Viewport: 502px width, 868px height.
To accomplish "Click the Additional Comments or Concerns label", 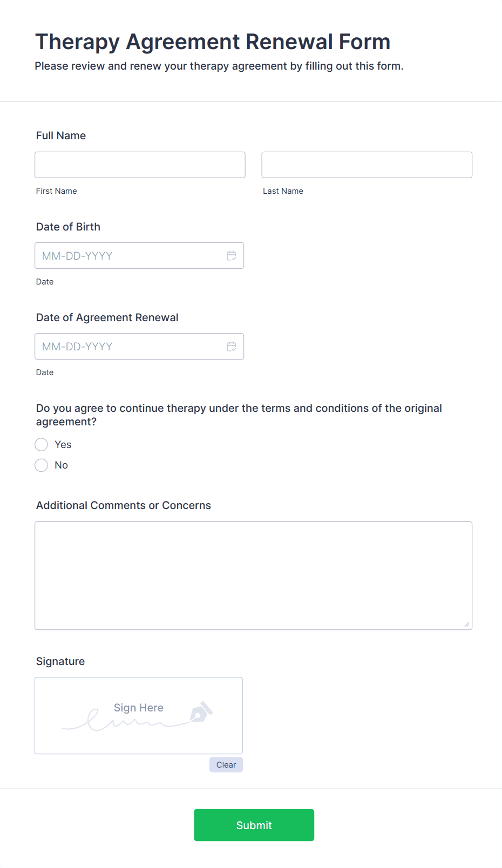I will [x=123, y=505].
